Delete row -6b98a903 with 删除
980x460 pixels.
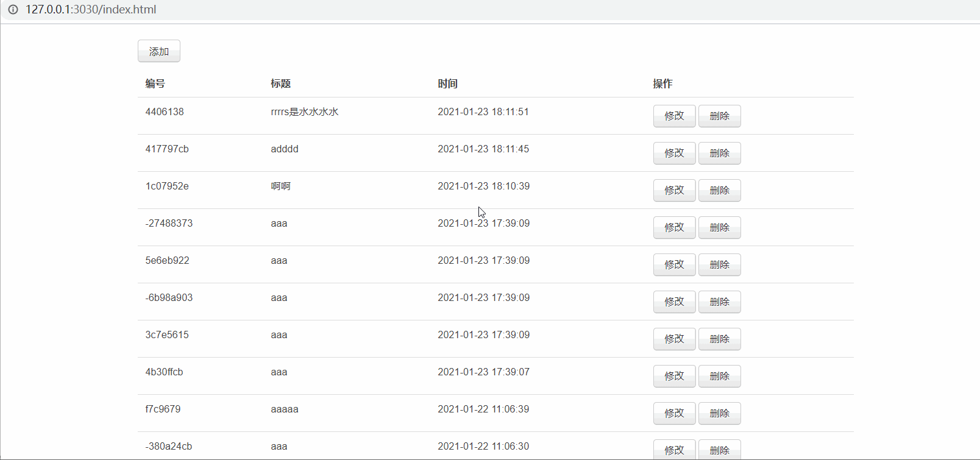point(720,302)
